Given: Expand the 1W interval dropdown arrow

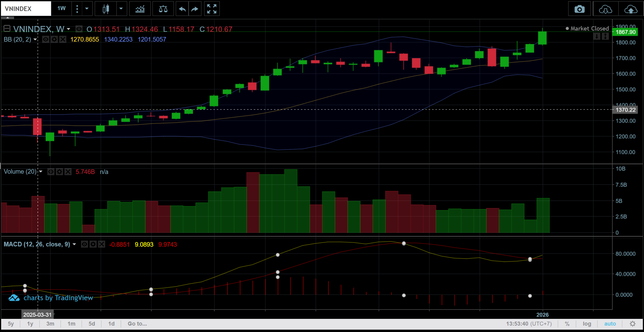Looking at the screenshot, I should pos(87,9).
